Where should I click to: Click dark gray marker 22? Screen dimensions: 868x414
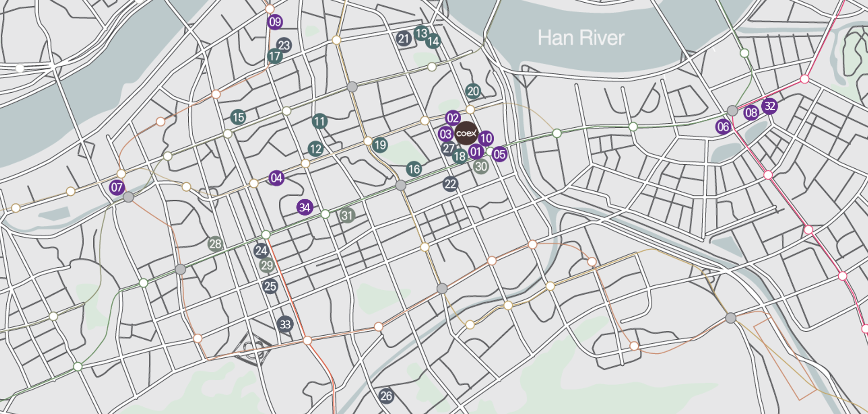(x=450, y=184)
